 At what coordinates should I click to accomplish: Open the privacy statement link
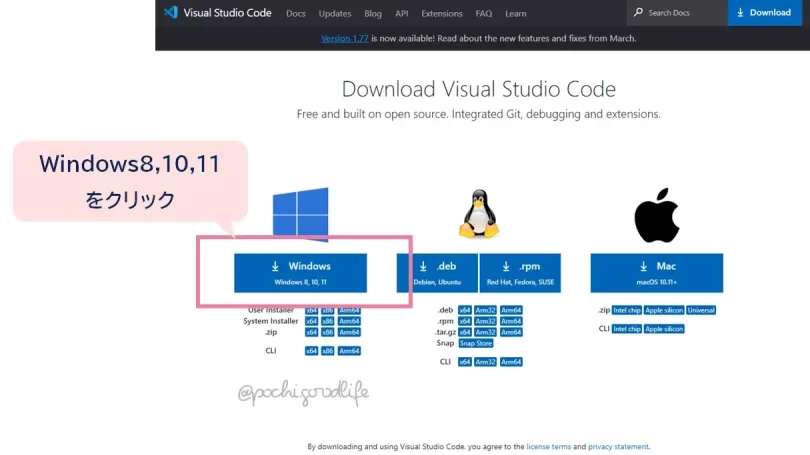click(618, 447)
